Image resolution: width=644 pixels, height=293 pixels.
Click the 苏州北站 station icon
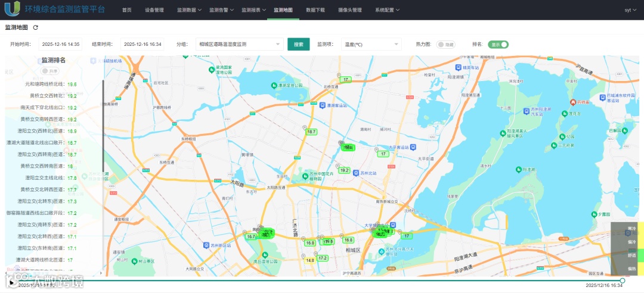click(x=357, y=173)
